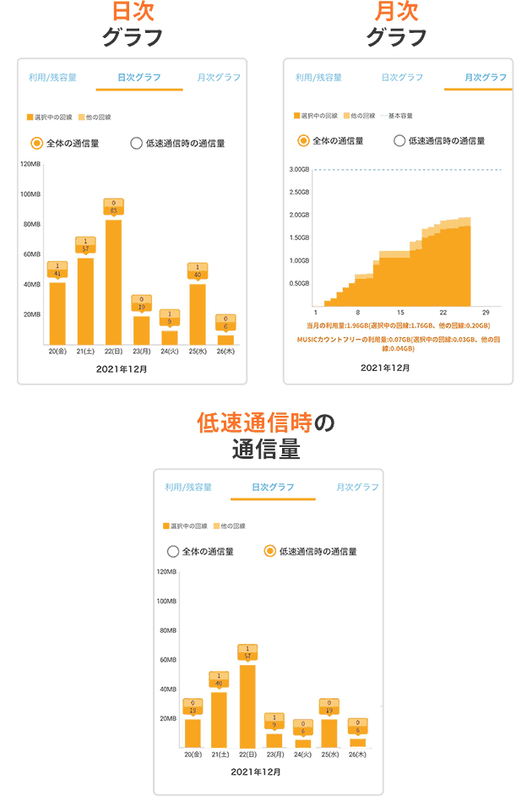Click 120MB axis label in panel under 日次 heading
This screenshot has height=796, width=532.
click(30, 164)
